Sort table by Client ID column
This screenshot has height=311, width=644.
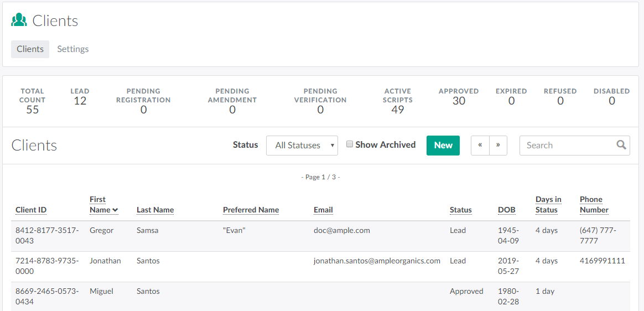coord(31,210)
